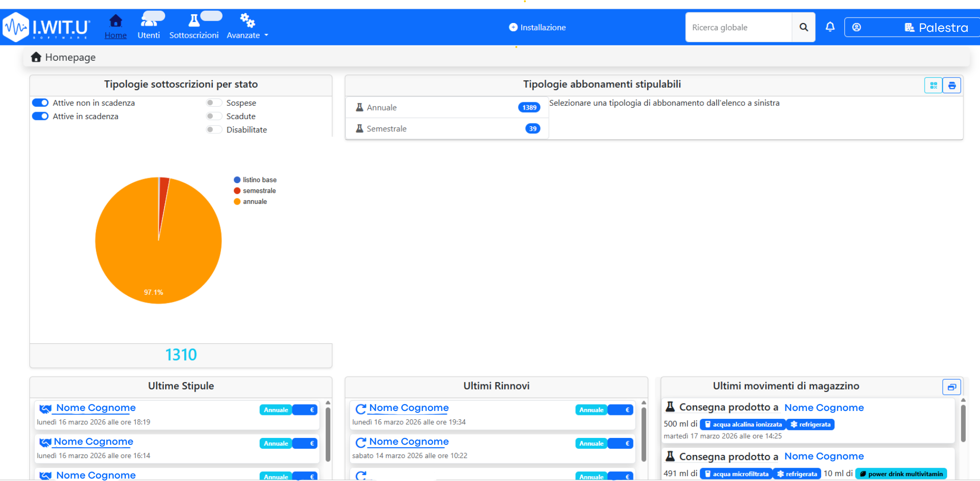Click the I.WIT.U logo
This screenshot has height=481, width=980.
(x=47, y=27)
